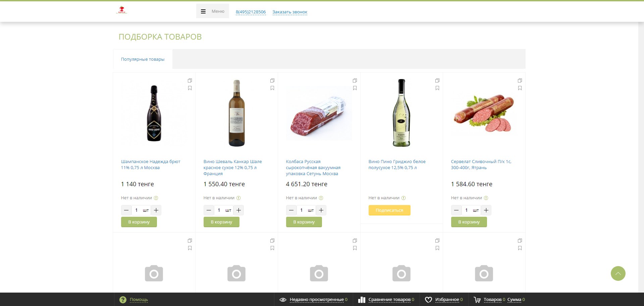Open the Помощь link in bottom bar
This screenshot has height=306, width=644.
click(139, 300)
